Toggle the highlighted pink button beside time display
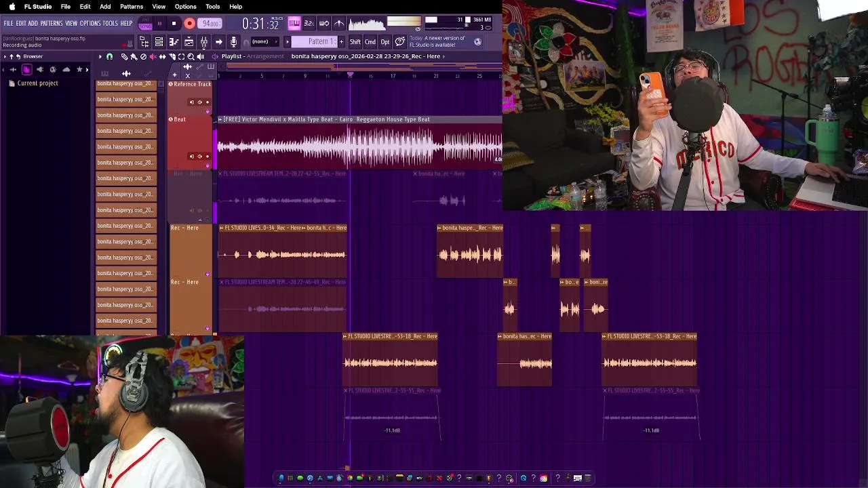Screen dimensions: 868x488 point(294,24)
